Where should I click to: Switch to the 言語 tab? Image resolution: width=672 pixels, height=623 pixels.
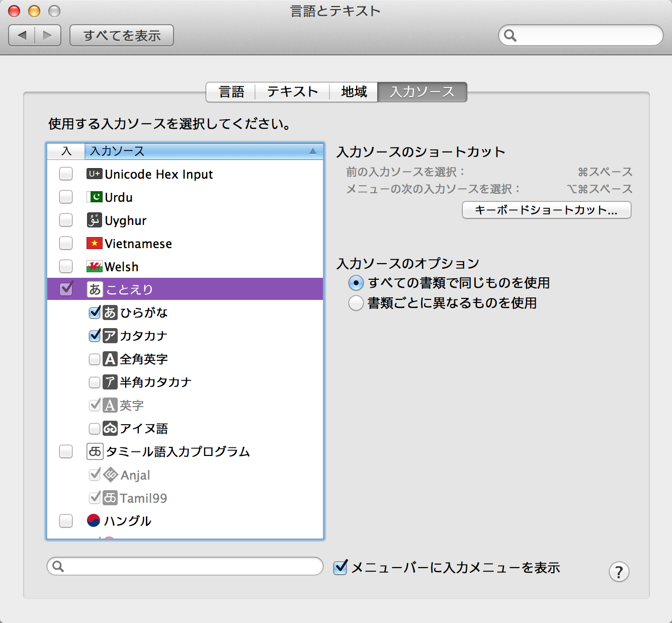click(231, 92)
